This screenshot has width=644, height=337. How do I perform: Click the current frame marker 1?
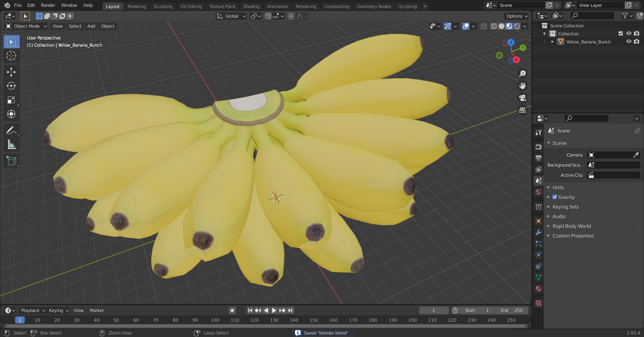click(x=20, y=320)
